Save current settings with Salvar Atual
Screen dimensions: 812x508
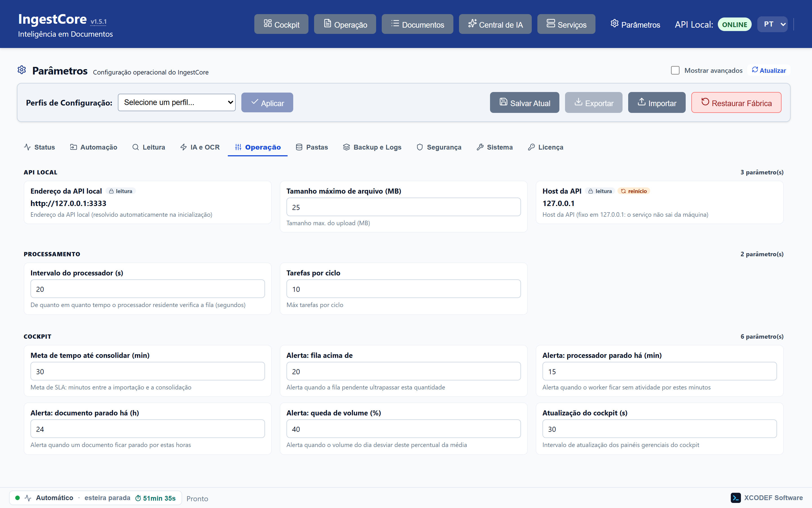tap(524, 102)
